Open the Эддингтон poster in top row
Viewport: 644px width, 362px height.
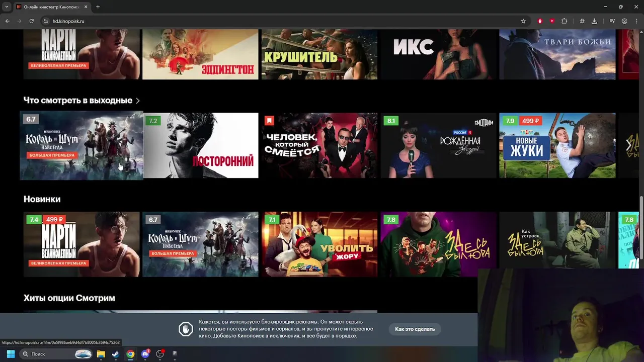point(200,54)
